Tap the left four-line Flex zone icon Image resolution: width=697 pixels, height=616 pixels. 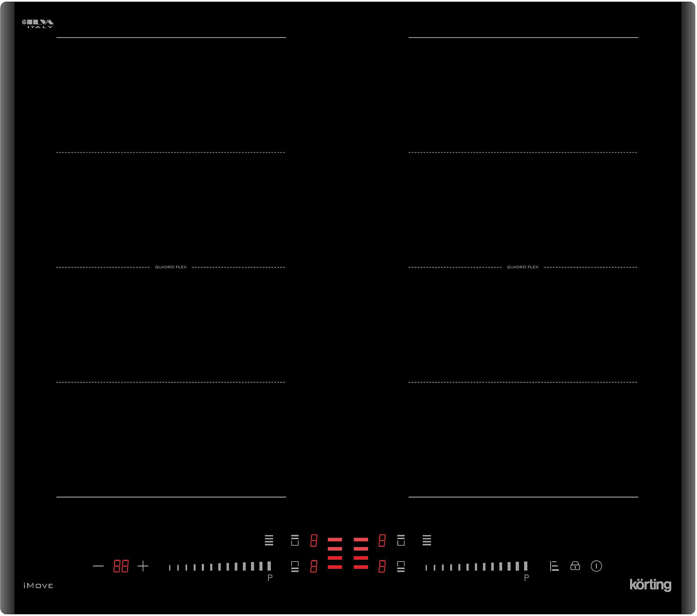pyautogui.click(x=269, y=541)
